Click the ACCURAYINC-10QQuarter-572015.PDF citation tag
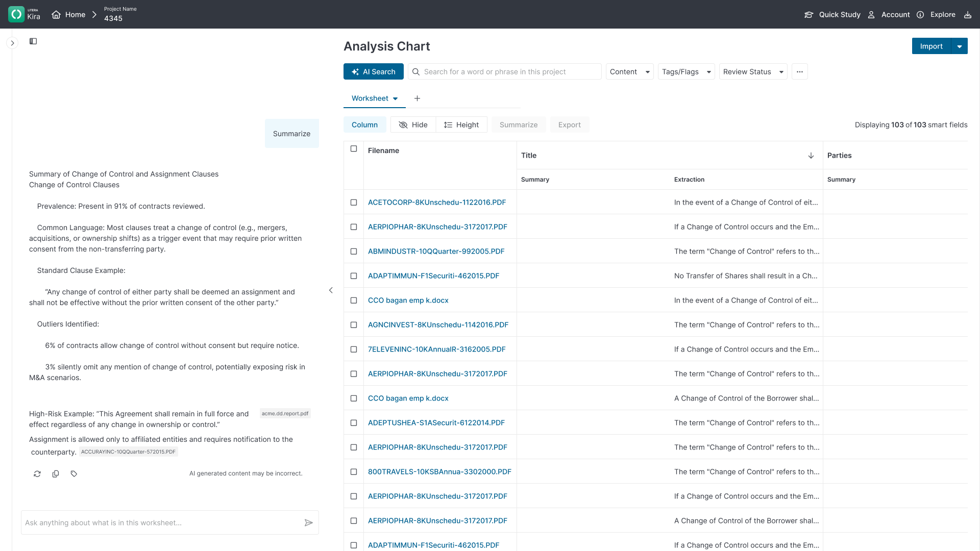The width and height of the screenshot is (980, 551). 128,452
